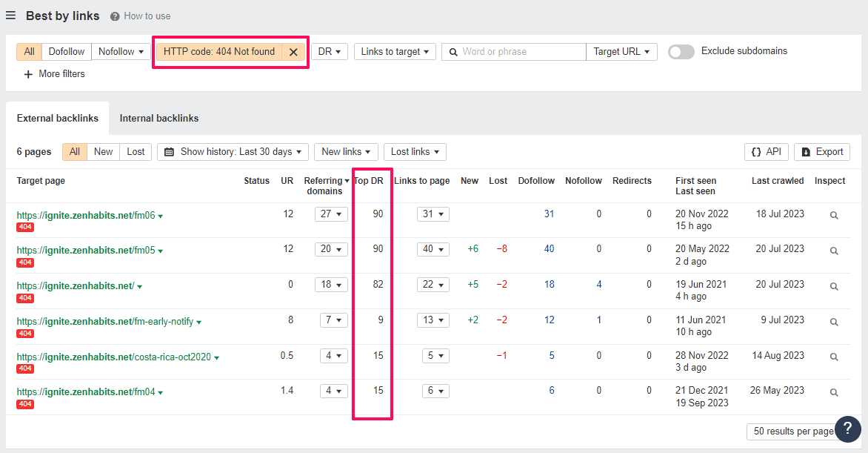Open the fm05 target page link
The image size is (868, 453).
[x=86, y=251]
